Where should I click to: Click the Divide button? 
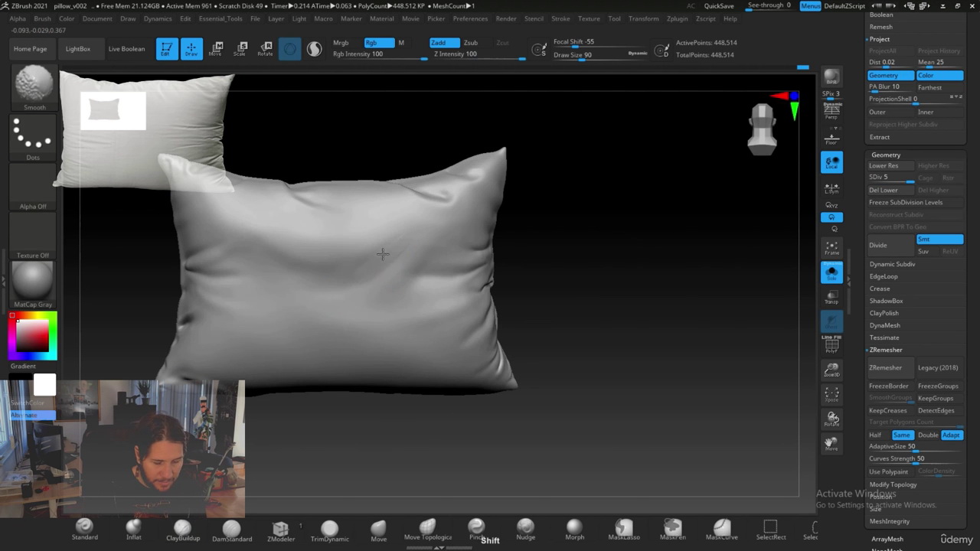tap(890, 246)
